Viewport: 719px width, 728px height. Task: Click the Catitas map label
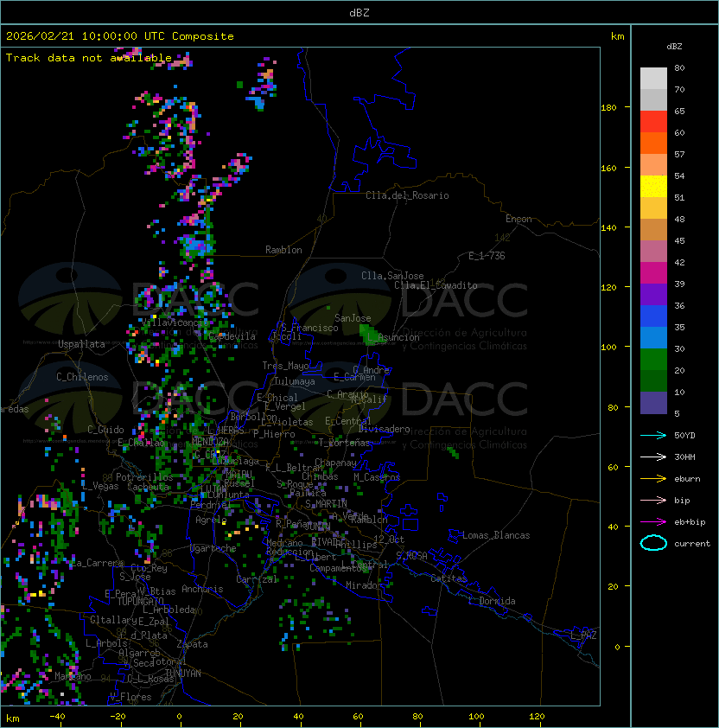tap(449, 578)
